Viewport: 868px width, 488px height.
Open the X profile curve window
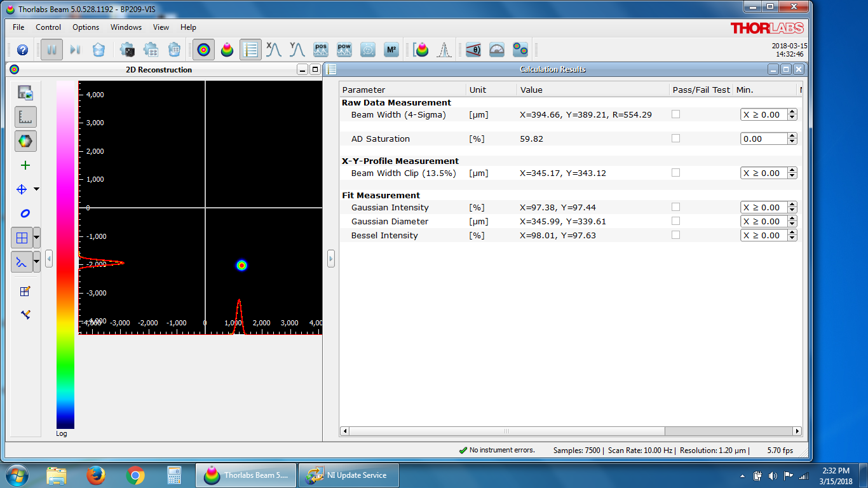coord(274,50)
